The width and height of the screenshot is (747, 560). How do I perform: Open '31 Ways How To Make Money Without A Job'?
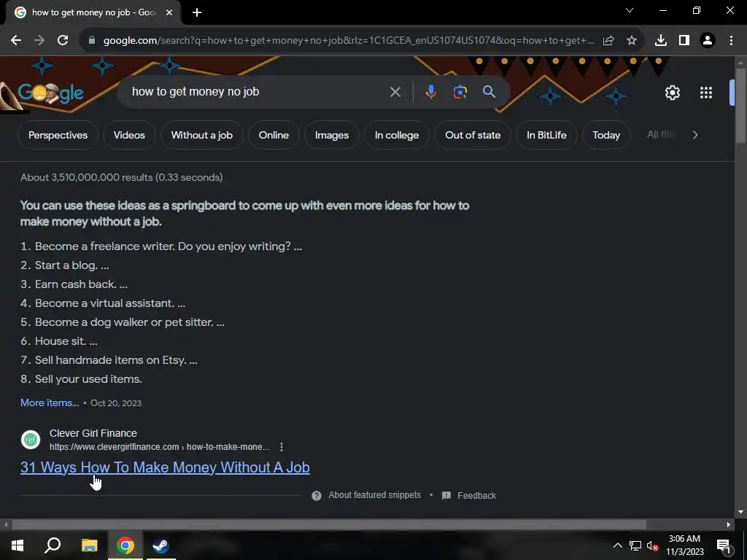(165, 467)
